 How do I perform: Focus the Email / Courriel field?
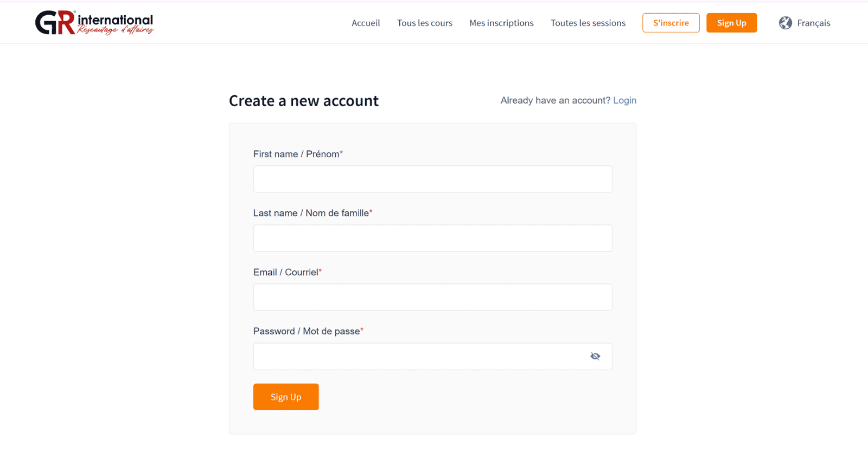pos(432,297)
